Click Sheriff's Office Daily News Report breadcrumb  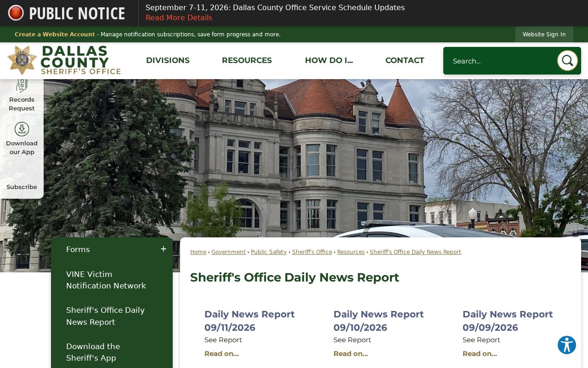tap(415, 252)
